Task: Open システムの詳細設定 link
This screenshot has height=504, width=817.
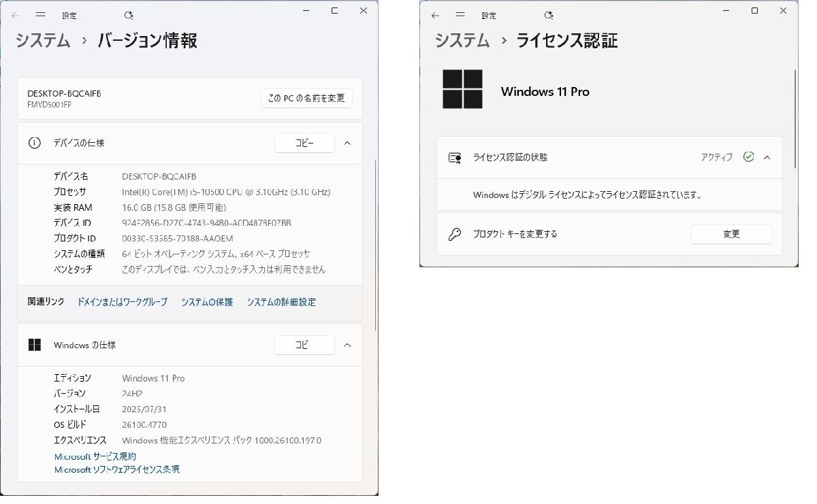Action: tap(281, 302)
